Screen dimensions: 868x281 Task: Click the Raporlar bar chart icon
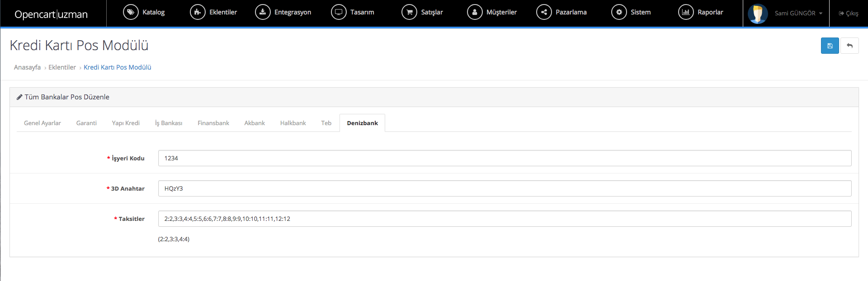coord(686,12)
